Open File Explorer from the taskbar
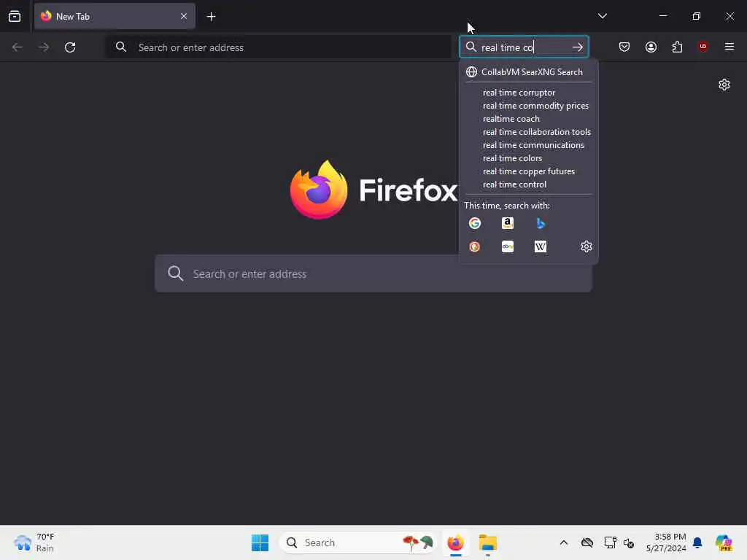The height and width of the screenshot is (560, 747). click(x=488, y=542)
